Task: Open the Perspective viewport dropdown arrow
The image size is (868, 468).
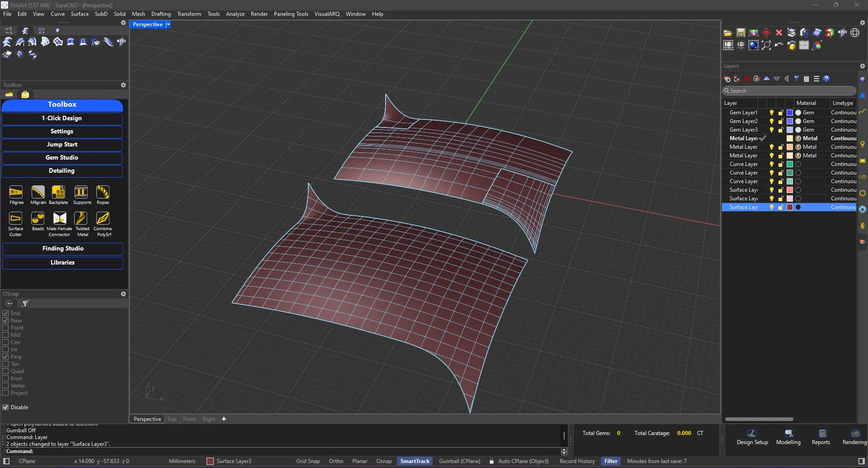Action: pos(168,24)
